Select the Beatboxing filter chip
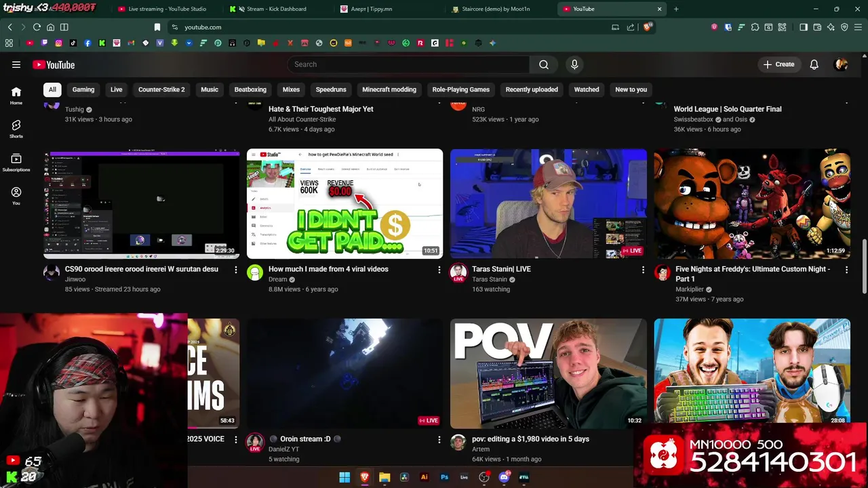 click(x=250, y=89)
